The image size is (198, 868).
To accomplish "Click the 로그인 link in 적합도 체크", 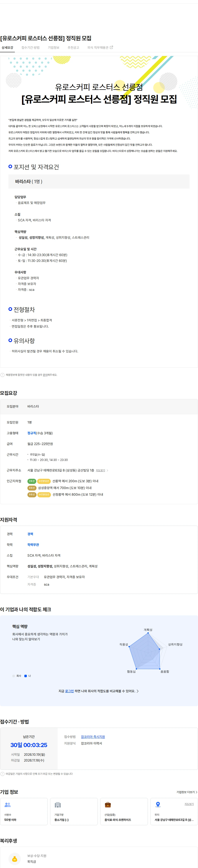I will point(69,691).
